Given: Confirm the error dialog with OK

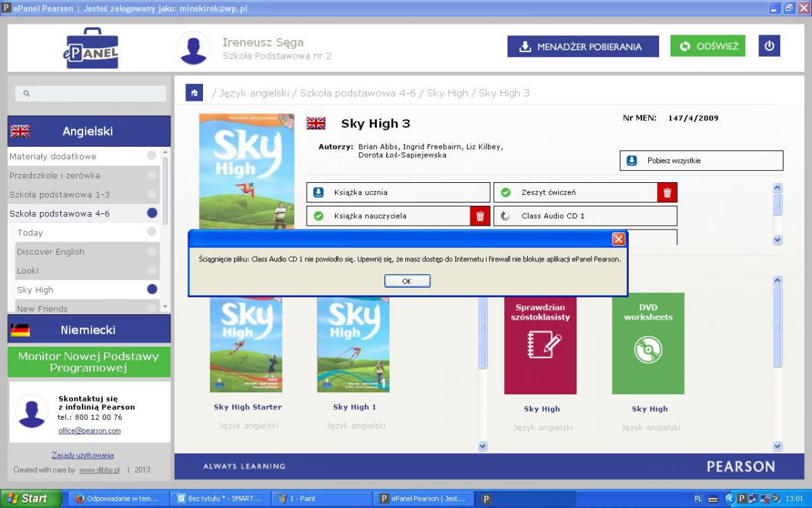Looking at the screenshot, I should point(407,281).
